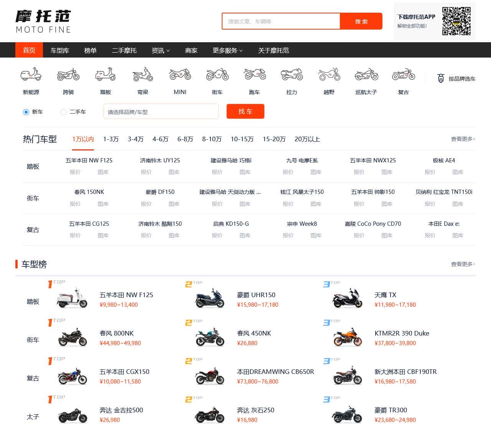The width and height of the screenshot is (491, 448).
Task: Open 报价 under 五羊本田 NW F125
Action: pyautogui.click(x=75, y=172)
